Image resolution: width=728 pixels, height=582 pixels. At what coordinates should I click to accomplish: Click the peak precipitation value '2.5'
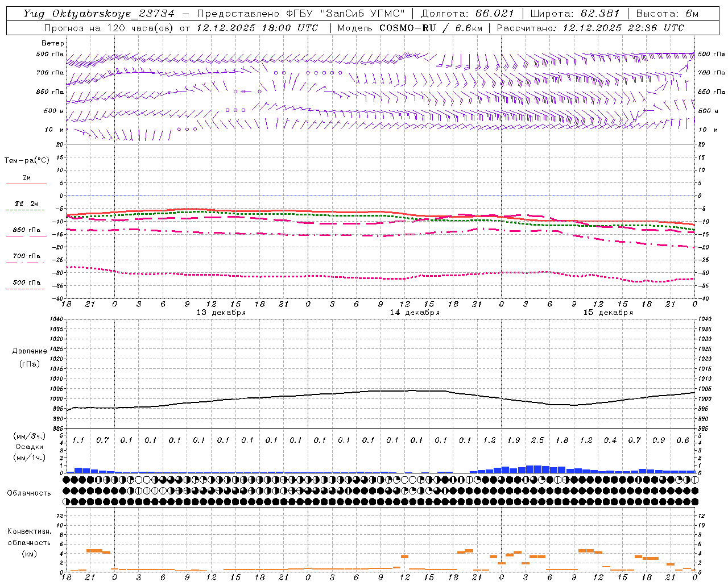point(537,440)
